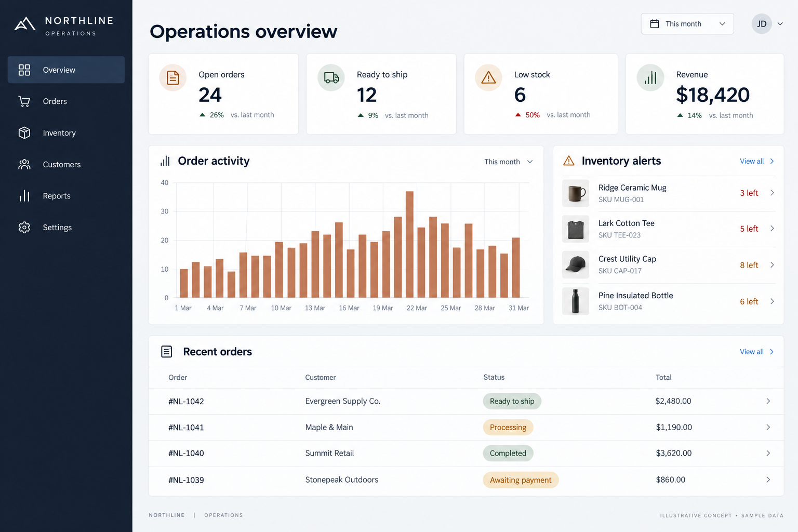Click the JD user avatar
This screenshot has width=798, height=532.
point(762,24)
